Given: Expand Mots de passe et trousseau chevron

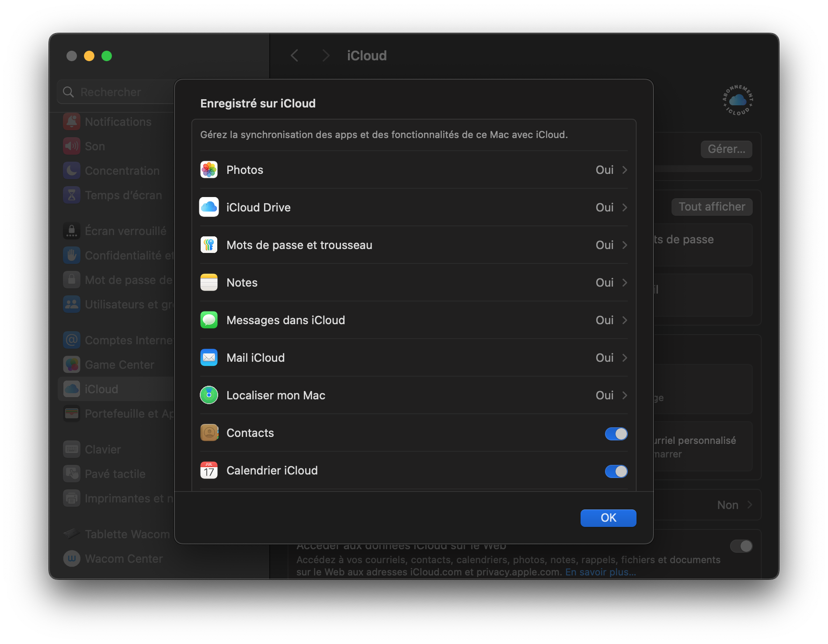Looking at the screenshot, I should (625, 245).
